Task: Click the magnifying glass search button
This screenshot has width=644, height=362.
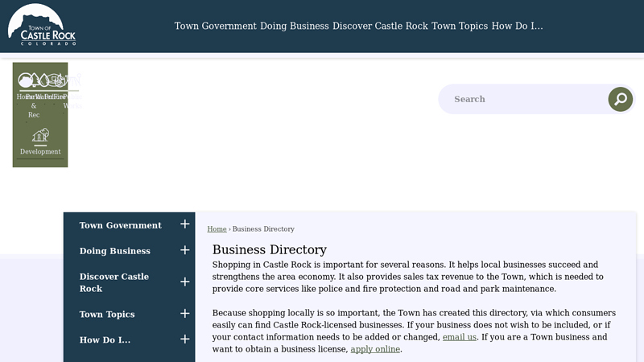Action: tap(620, 99)
